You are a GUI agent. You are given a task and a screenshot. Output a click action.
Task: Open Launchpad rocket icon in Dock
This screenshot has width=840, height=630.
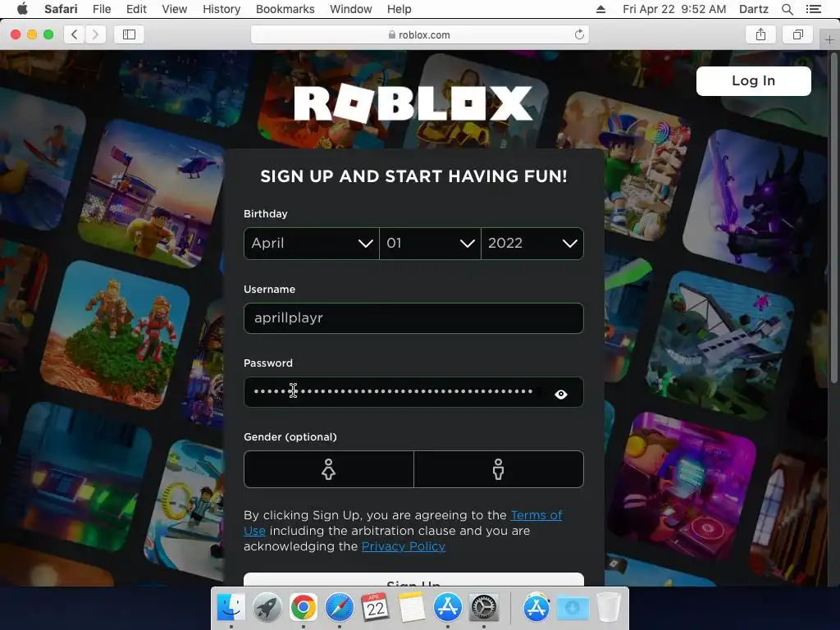(267, 607)
